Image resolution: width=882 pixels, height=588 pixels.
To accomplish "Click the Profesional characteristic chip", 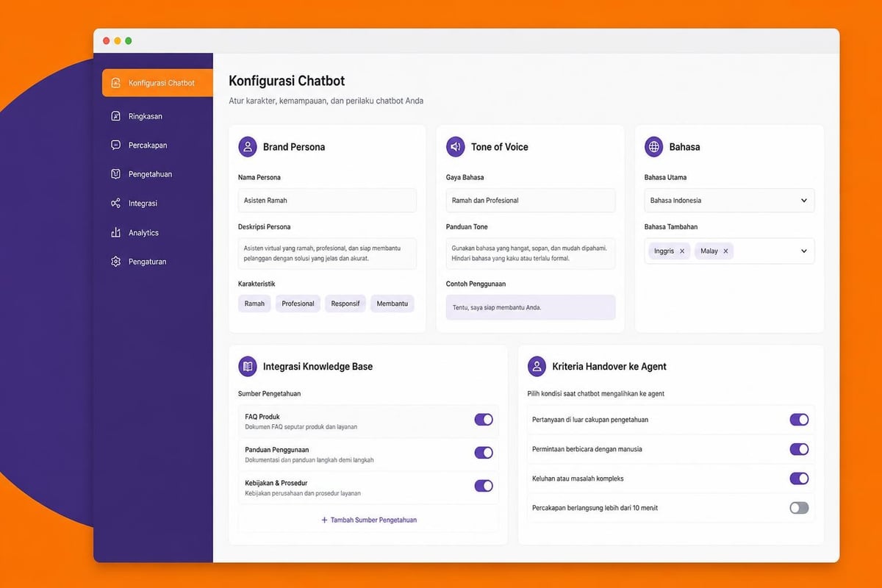I will tap(298, 304).
